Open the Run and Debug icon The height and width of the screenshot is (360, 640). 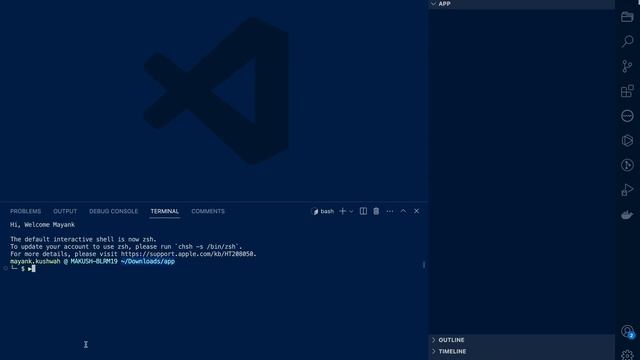tap(627, 190)
